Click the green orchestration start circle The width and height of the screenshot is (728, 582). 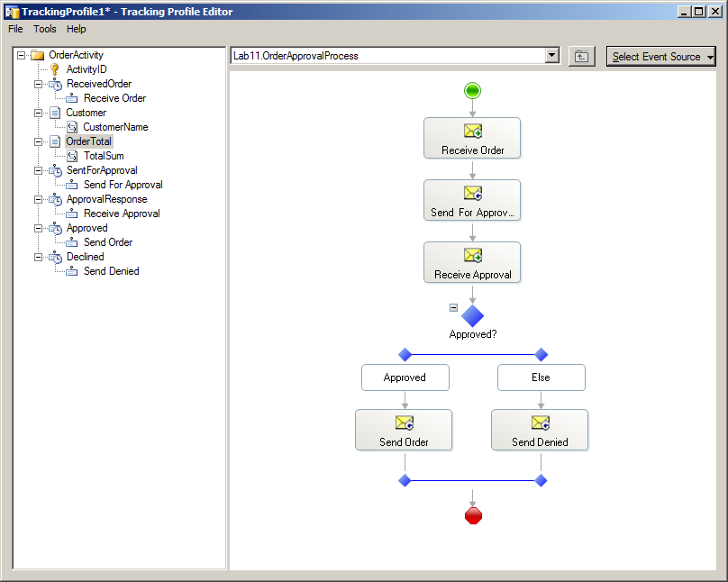tap(472, 90)
